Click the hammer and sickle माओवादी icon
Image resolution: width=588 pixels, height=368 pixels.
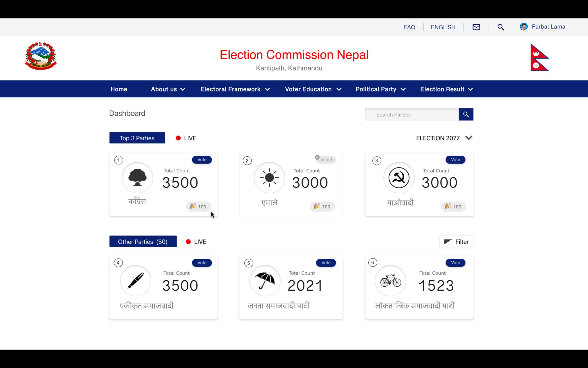(399, 177)
